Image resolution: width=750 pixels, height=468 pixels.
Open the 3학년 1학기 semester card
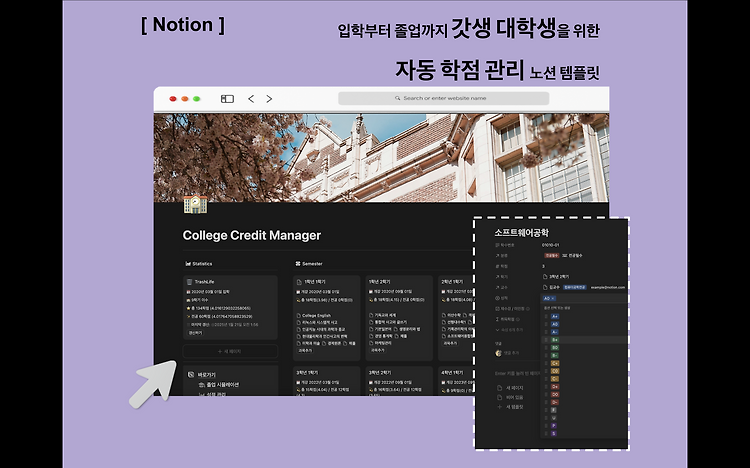click(326, 381)
